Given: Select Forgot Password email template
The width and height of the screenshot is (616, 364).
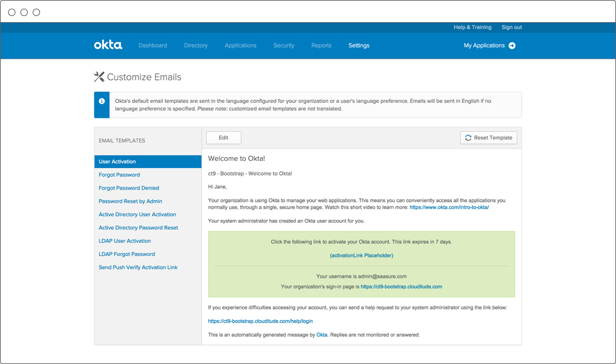Looking at the screenshot, I should (120, 175).
